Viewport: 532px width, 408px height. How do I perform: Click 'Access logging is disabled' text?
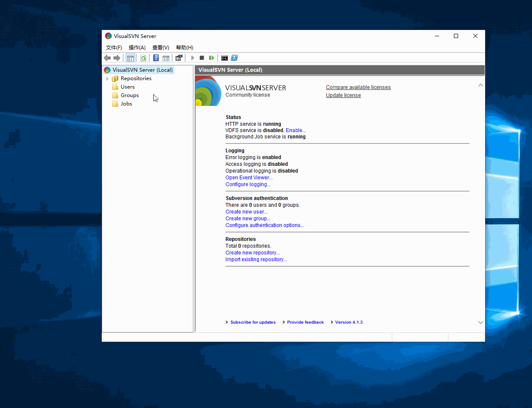pyautogui.click(x=257, y=164)
